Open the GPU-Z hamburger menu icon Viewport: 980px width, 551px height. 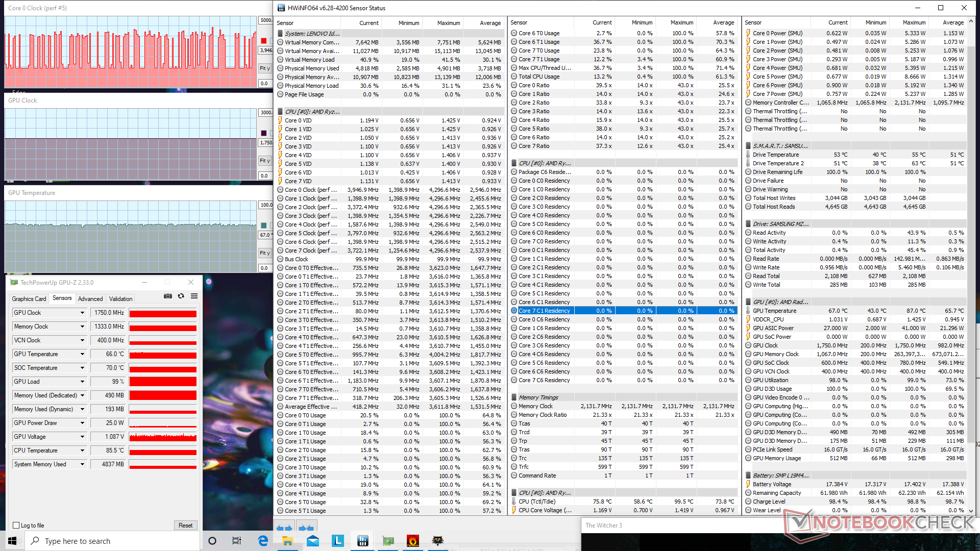[194, 296]
